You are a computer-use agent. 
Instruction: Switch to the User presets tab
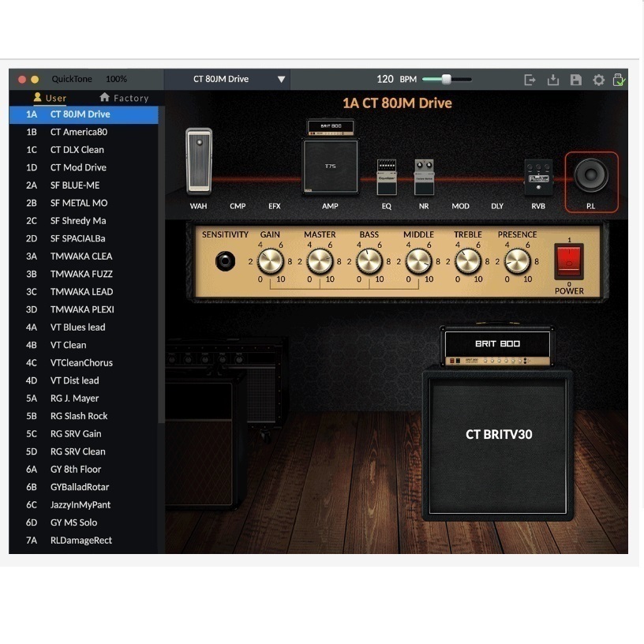[x=49, y=98]
